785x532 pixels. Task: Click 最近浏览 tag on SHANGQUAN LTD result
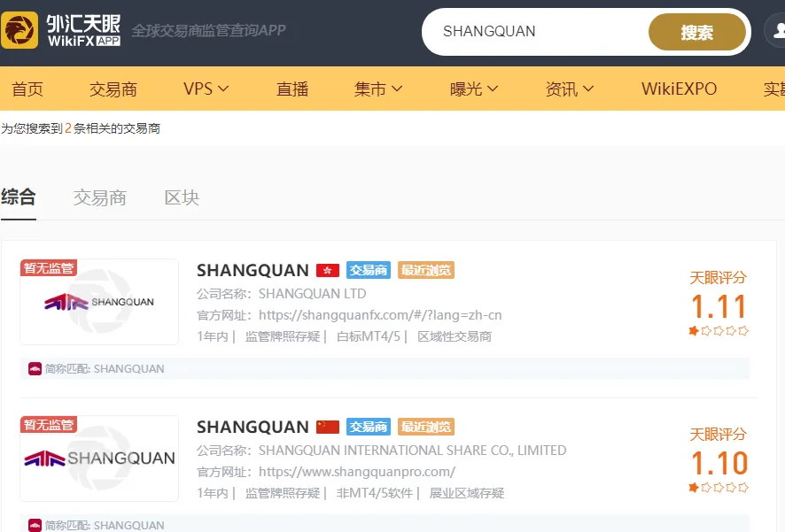point(426,270)
